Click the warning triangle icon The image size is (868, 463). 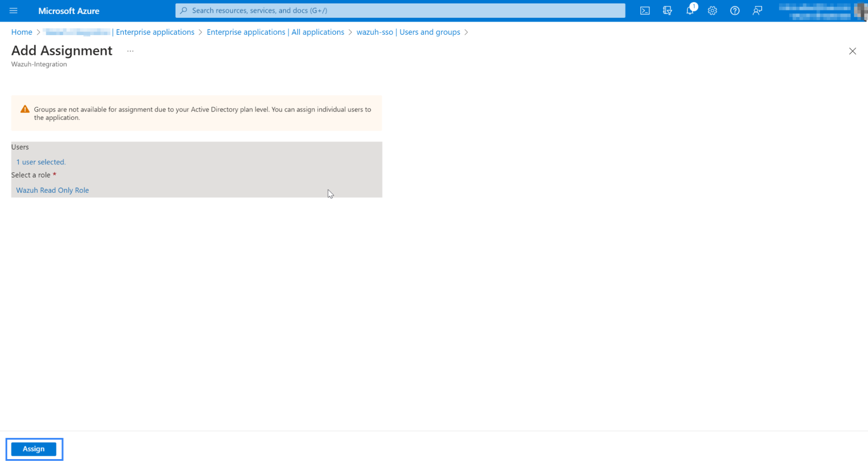point(25,109)
